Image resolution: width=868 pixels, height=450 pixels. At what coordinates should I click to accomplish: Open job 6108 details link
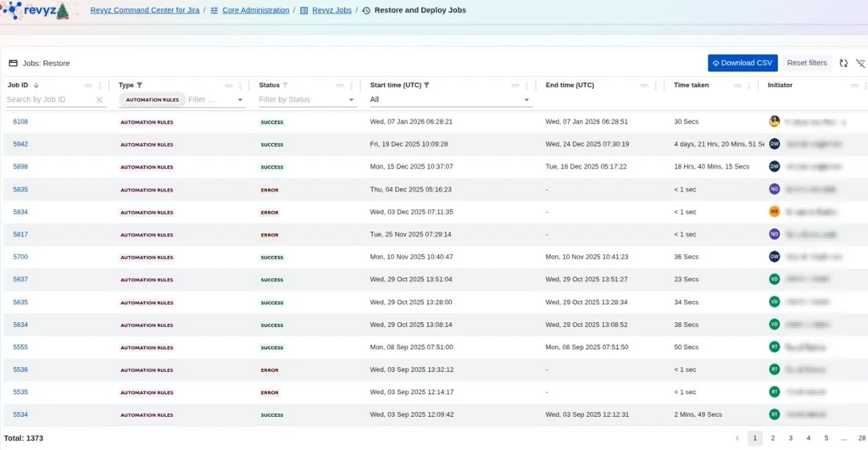20,122
